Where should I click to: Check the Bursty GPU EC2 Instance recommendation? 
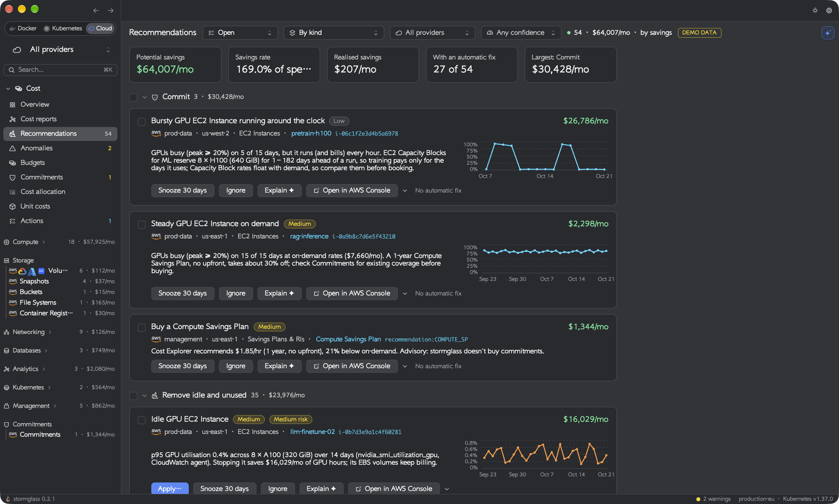coord(142,122)
